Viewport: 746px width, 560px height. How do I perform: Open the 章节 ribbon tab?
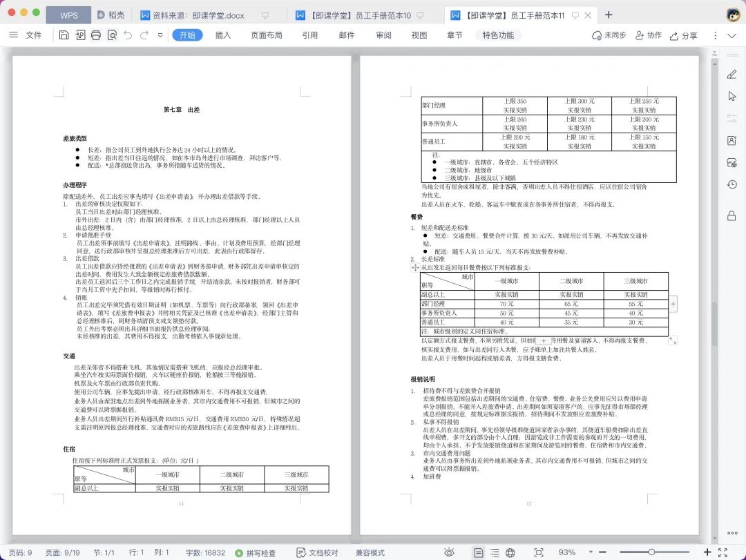tap(455, 35)
